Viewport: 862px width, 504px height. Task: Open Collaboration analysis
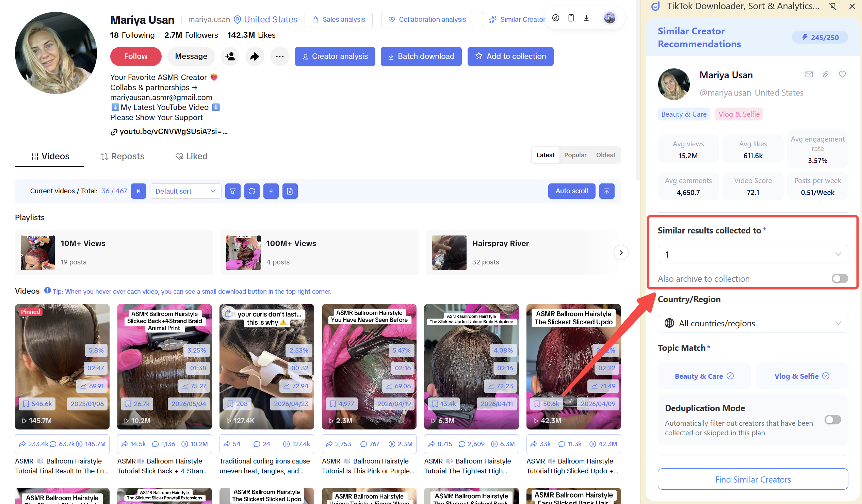[427, 19]
